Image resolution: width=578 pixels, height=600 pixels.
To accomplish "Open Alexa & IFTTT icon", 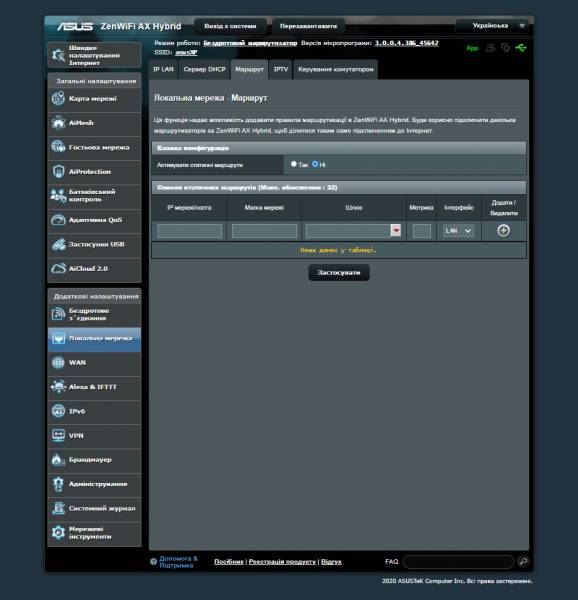I will 59,387.
